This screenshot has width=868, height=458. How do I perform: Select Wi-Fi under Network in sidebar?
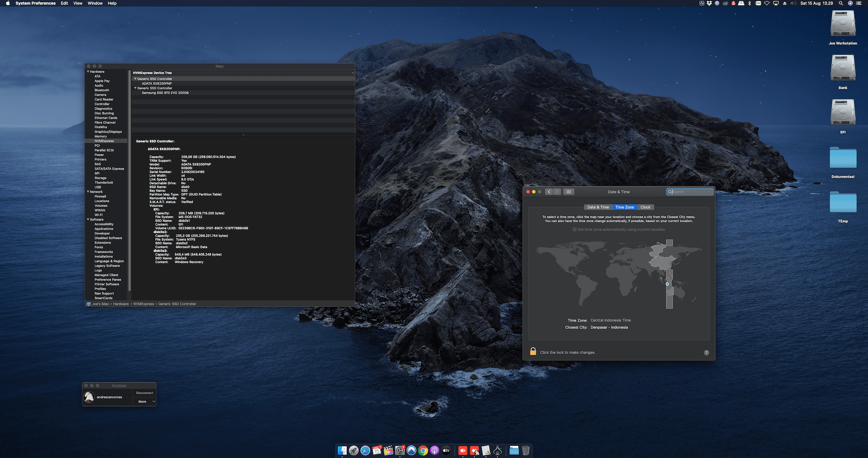click(x=99, y=215)
